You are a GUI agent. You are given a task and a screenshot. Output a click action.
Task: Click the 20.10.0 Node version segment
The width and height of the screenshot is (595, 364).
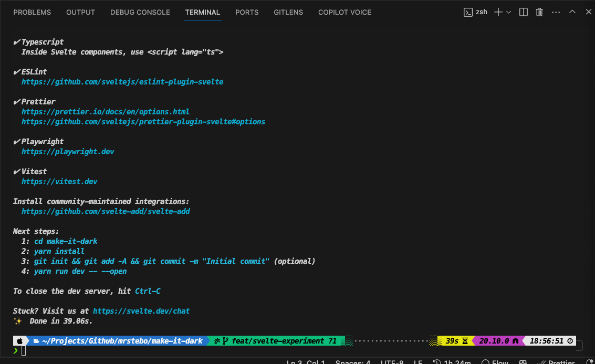[x=498, y=341]
